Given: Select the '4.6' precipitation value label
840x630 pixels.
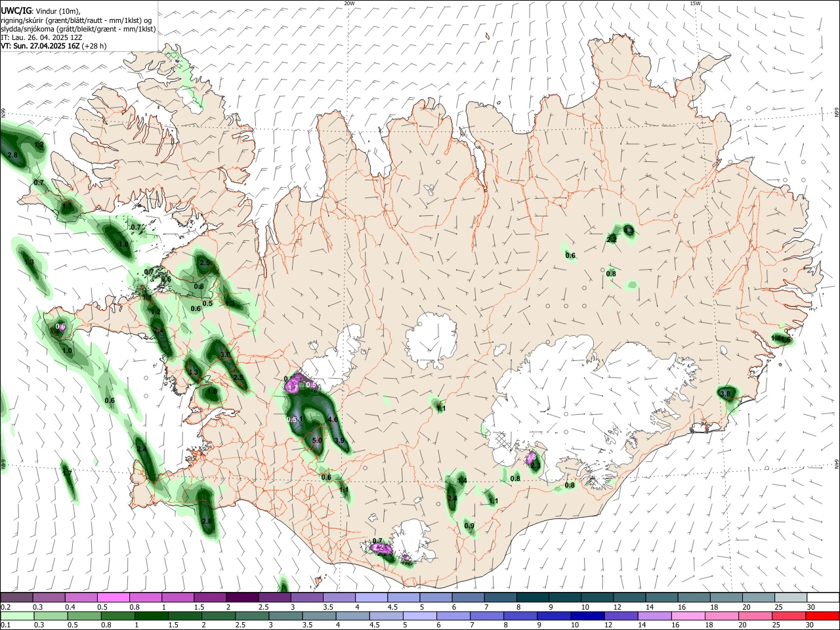Looking at the screenshot, I should click(332, 419).
